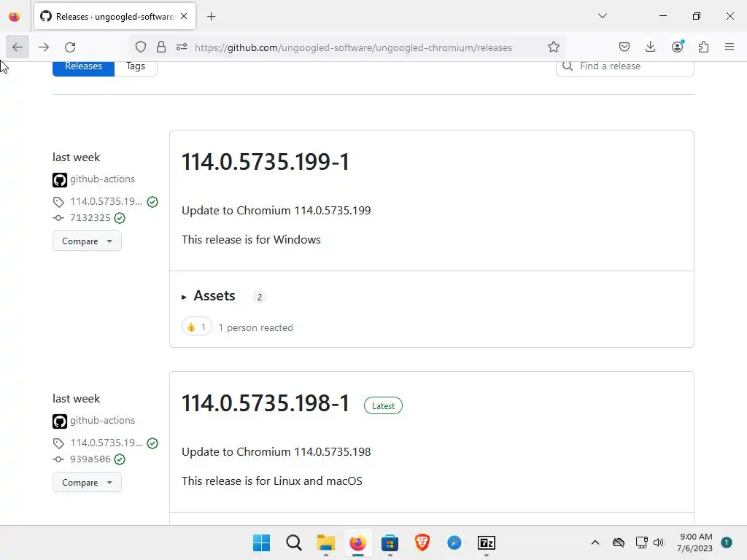Switch to the Tags tab
Screen dimensions: 747x560
tap(135, 66)
